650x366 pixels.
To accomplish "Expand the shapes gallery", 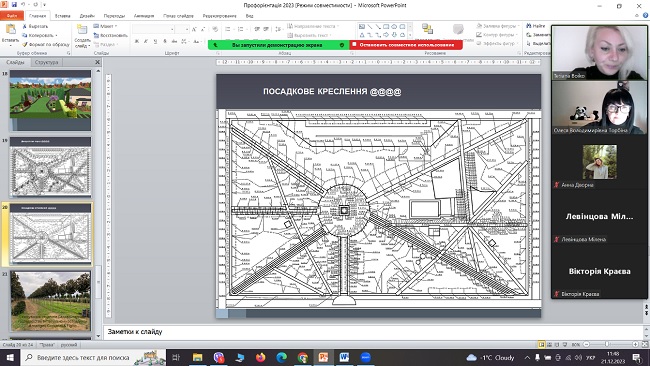I will 410,35.
